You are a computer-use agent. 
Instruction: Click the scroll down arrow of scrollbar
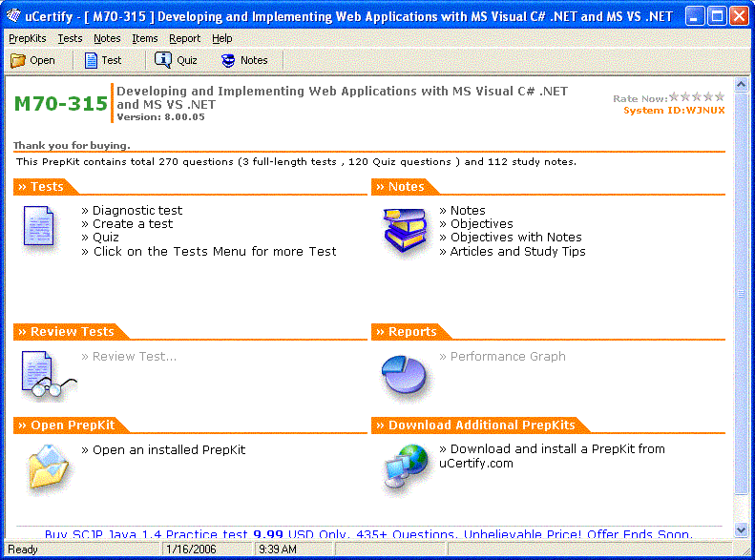click(x=741, y=529)
